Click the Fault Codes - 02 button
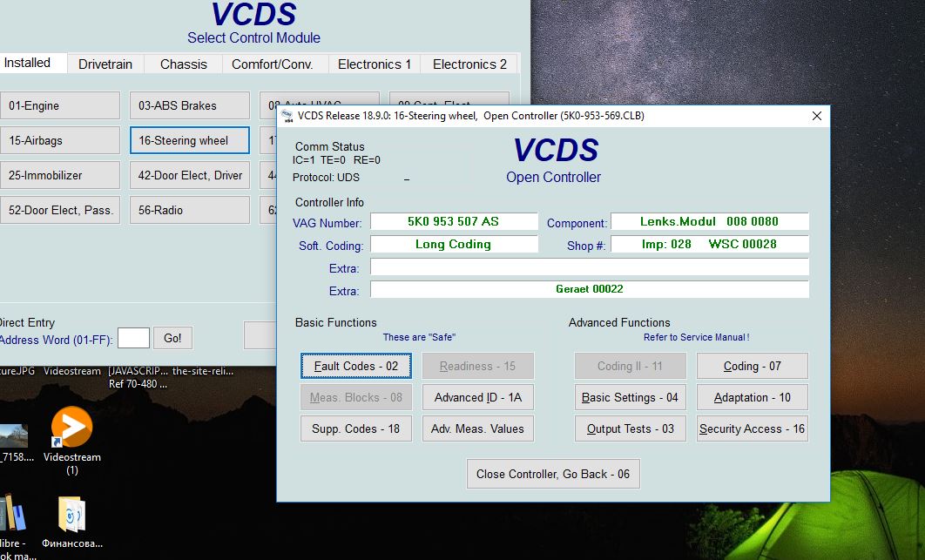925x560 pixels. [x=355, y=366]
